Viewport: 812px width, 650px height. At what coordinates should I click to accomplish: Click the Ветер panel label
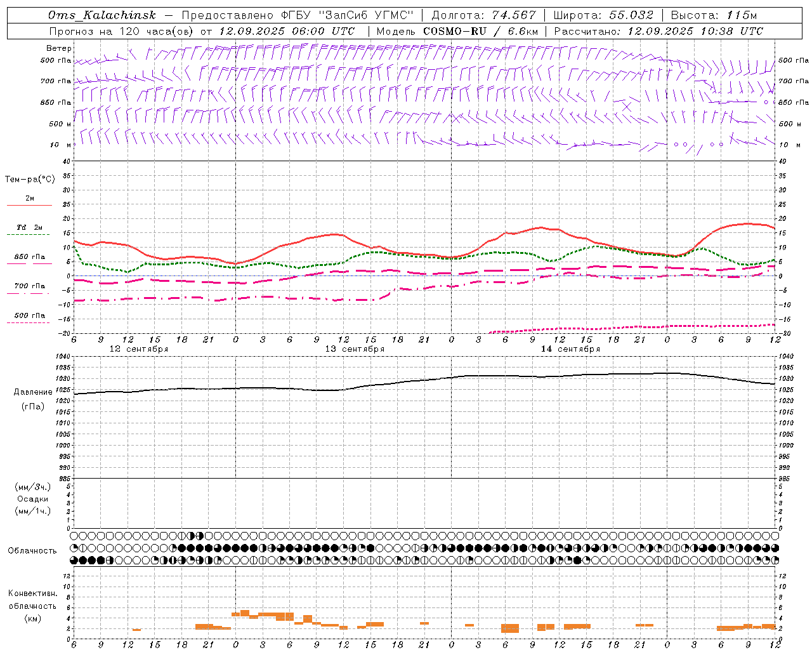(59, 48)
